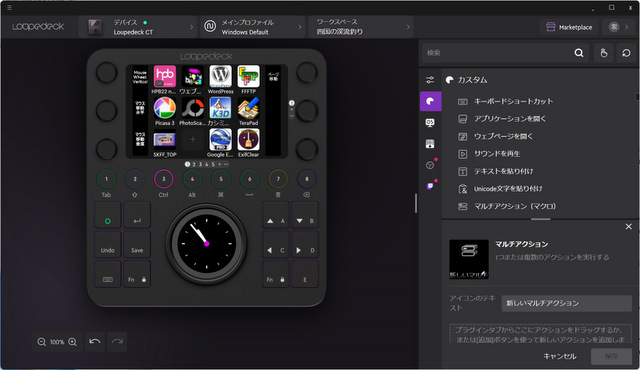Select round button 3 labeled Ctrl
Image resolution: width=640 pixels, height=370 pixels.
tap(164, 179)
